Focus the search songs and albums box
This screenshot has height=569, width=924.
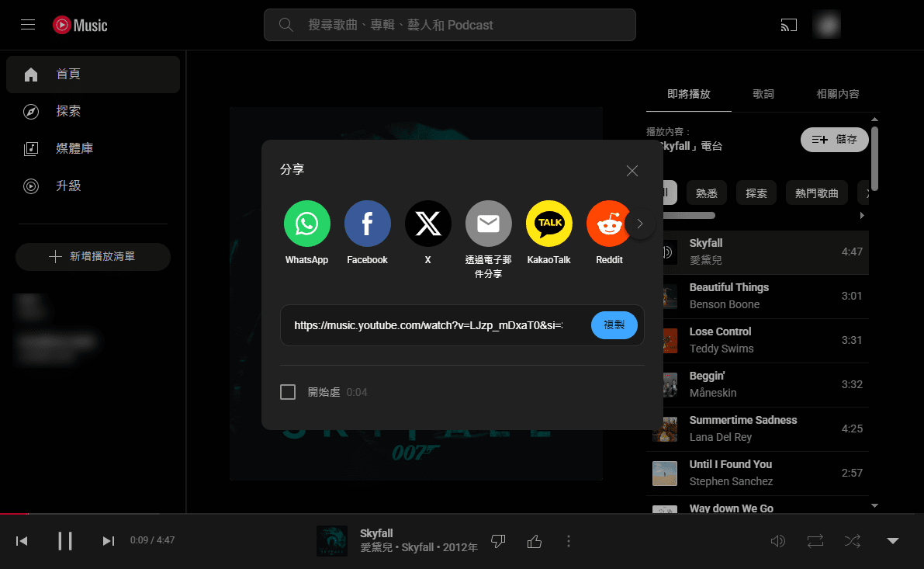tap(450, 25)
